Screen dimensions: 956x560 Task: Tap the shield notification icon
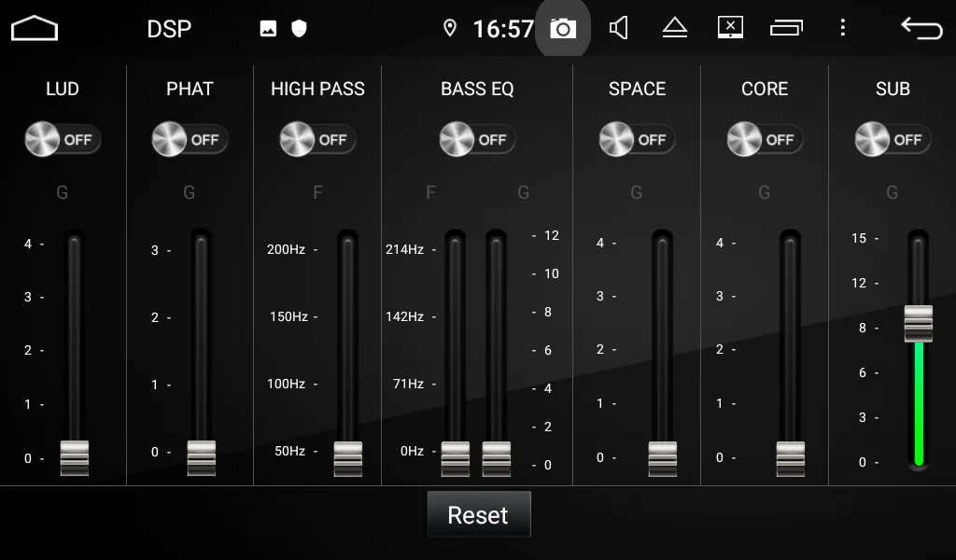(x=299, y=29)
